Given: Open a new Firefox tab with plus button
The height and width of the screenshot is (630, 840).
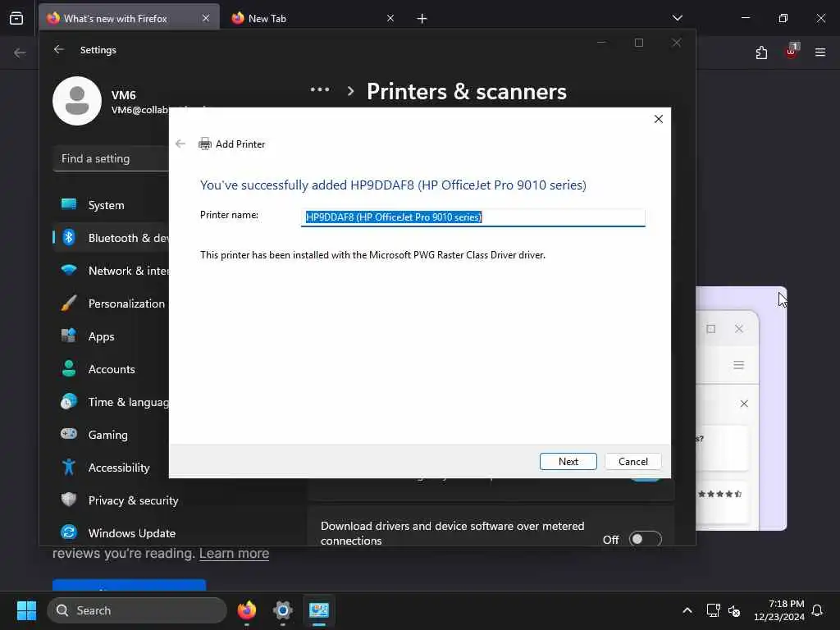Looking at the screenshot, I should click(422, 19).
